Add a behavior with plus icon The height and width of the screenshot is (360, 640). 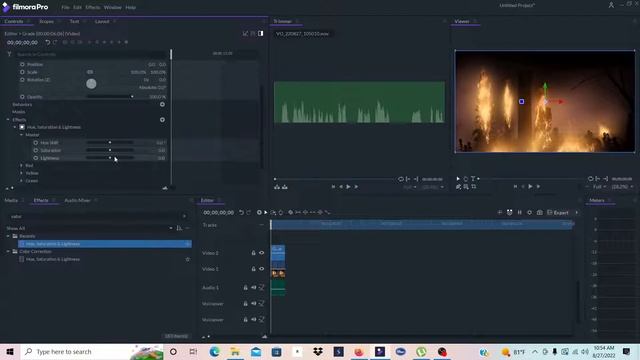(162, 104)
